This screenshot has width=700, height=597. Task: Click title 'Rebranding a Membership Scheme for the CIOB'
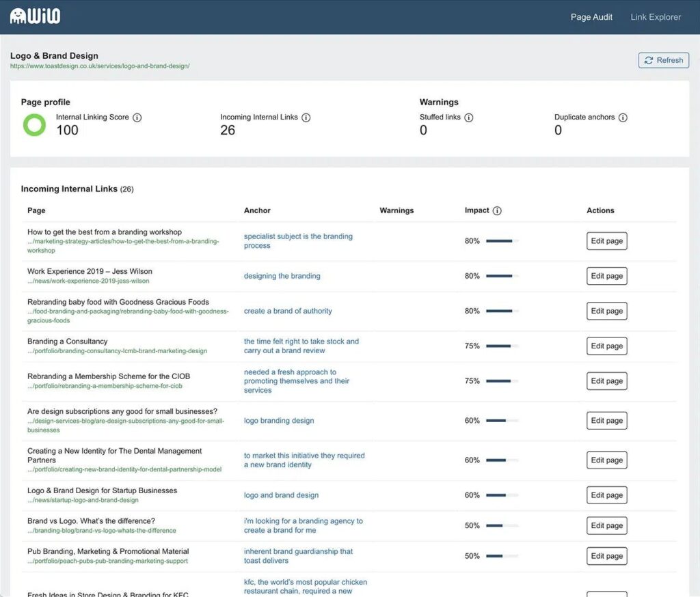point(109,376)
